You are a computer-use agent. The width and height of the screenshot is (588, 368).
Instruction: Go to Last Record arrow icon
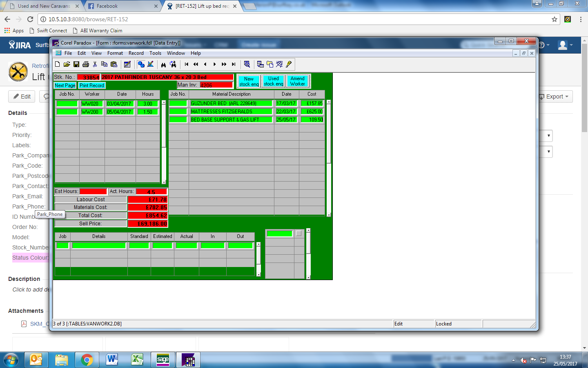pyautogui.click(x=234, y=64)
